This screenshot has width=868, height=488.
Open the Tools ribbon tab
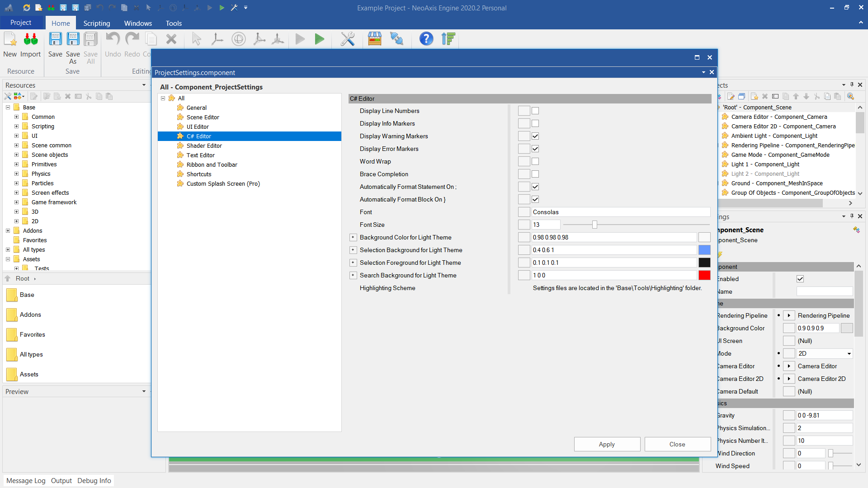173,23
